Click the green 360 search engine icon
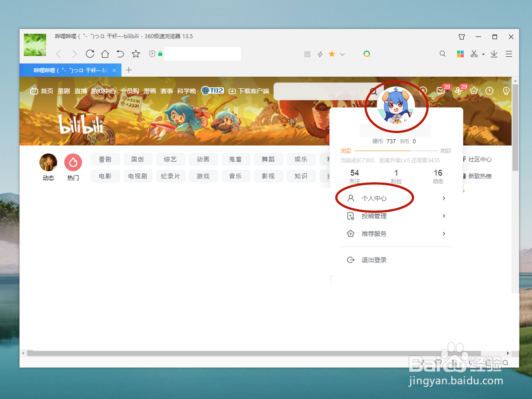This screenshot has width=532, height=399. tap(367, 54)
